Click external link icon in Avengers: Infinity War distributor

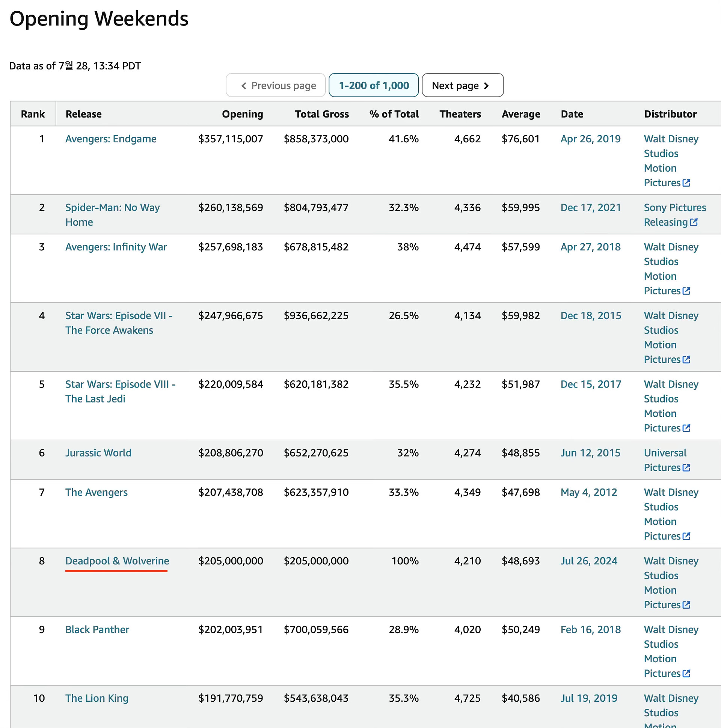tap(686, 291)
